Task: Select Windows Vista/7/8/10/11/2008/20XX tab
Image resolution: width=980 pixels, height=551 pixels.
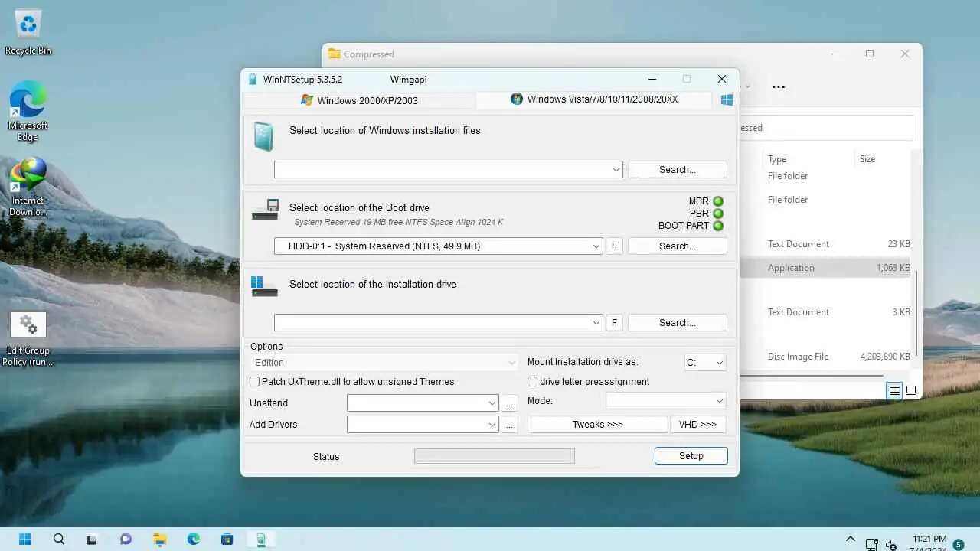Action: click(594, 99)
